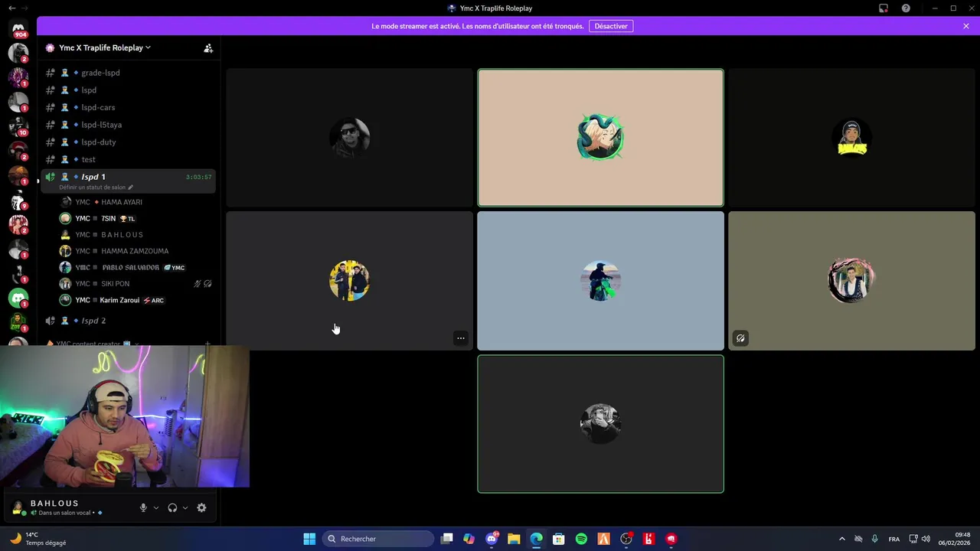
Task: Open File Explorer from the taskbar
Action: coord(514,539)
